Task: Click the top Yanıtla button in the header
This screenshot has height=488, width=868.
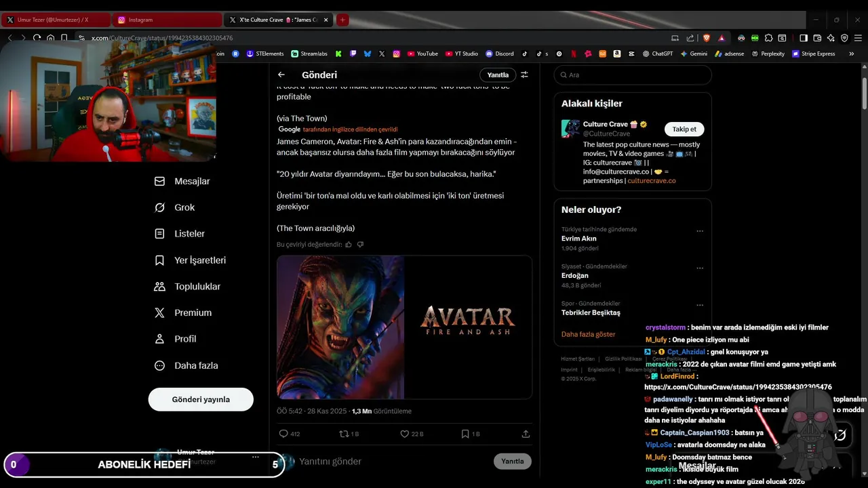Action: 498,75
